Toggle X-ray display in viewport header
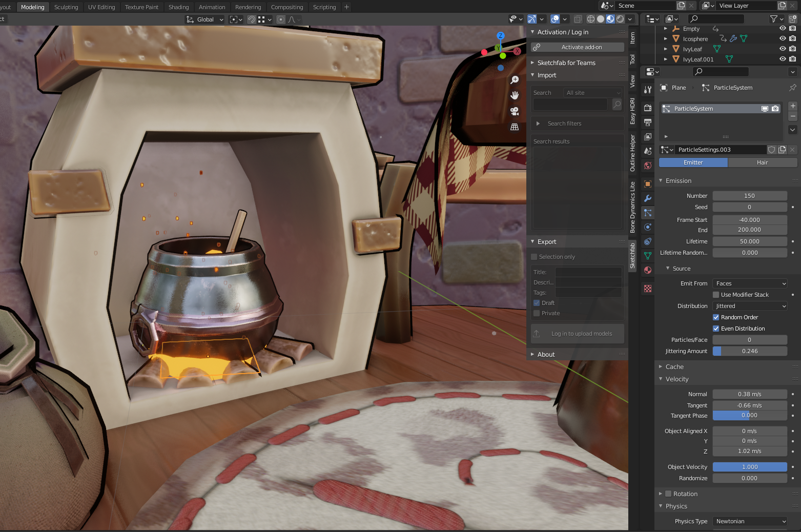 578,19
